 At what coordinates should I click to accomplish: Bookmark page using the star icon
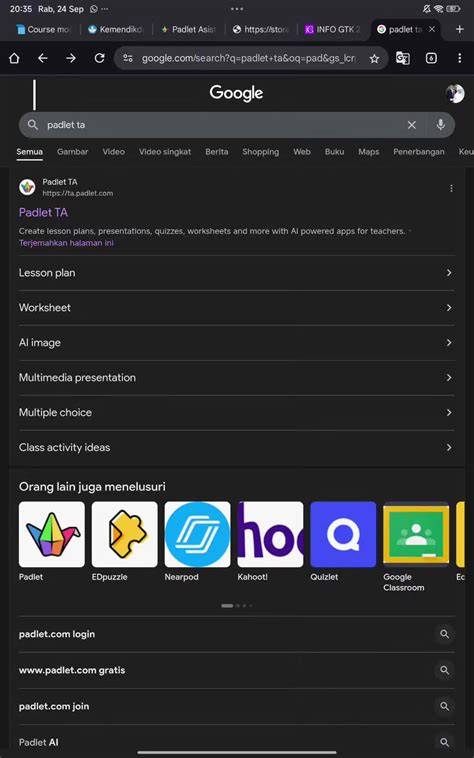374,58
